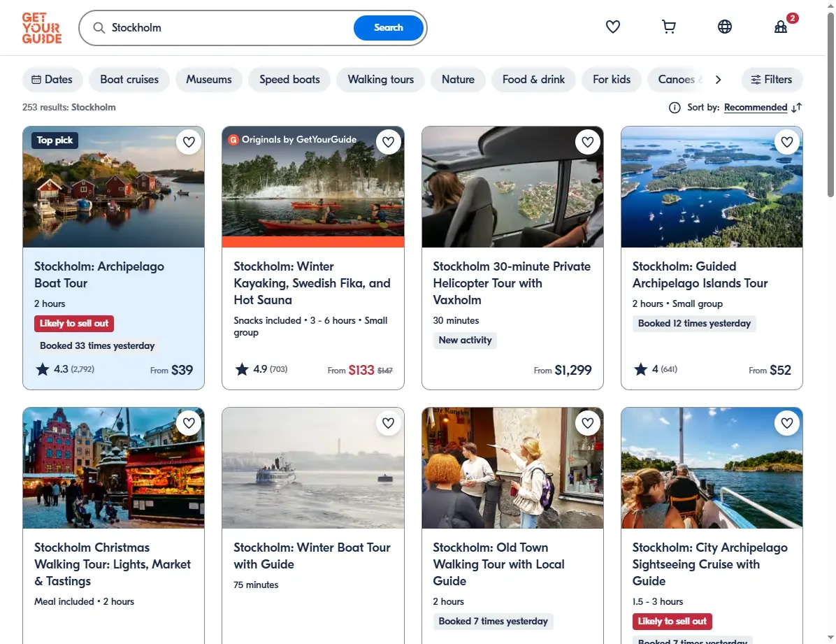The image size is (836, 644).
Task: Open Christmas Walking Tour title
Action: (113, 564)
